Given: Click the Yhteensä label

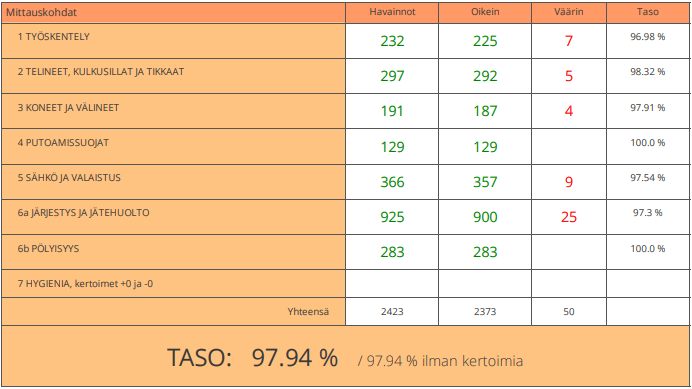Looking at the screenshot, I should pyautogui.click(x=308, y=312).
